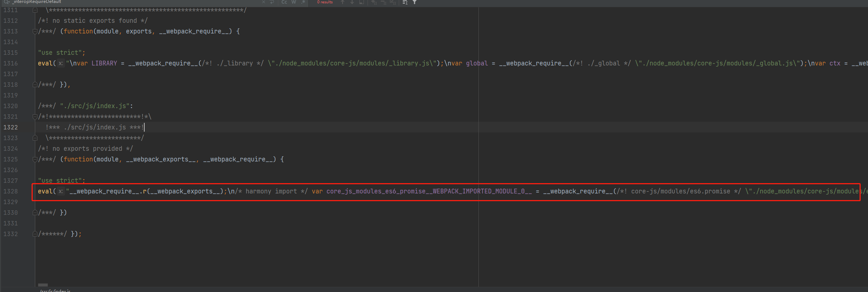Click 'core_js_modules_es6_promise__WEBPACK_IMPORTED_MODULE_0__' identifier
868x292 pixels.
(429, 191)
